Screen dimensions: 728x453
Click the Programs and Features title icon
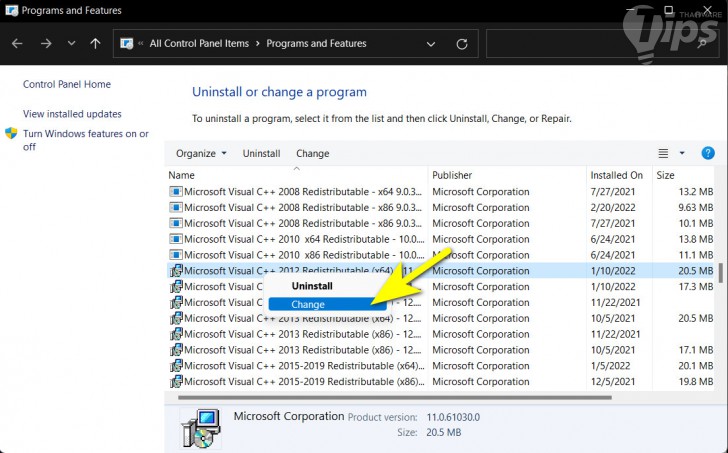[12, 10]
